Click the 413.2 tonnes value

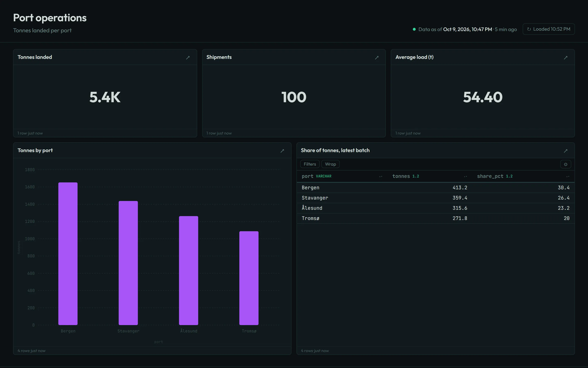point(460,188)
